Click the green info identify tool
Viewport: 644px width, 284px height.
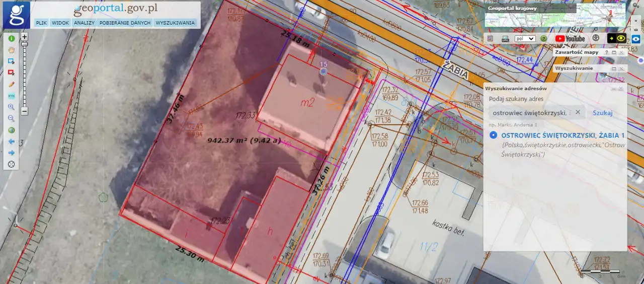[11, 38]
